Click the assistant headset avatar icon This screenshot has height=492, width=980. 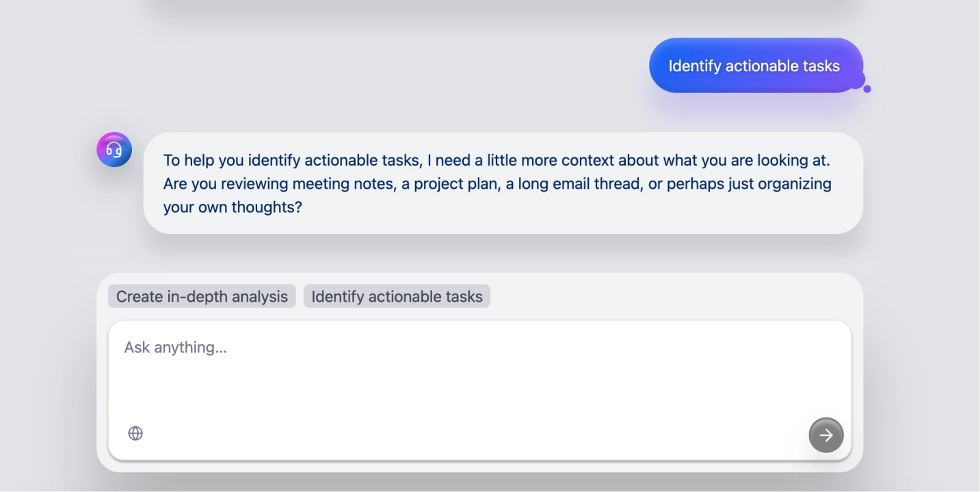click(114, 150)
